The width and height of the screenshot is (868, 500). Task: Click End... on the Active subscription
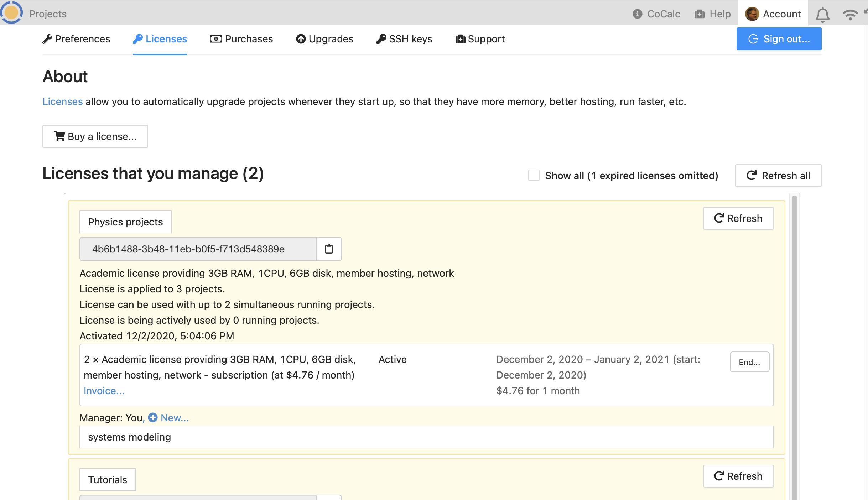click(x=749, y=362)
